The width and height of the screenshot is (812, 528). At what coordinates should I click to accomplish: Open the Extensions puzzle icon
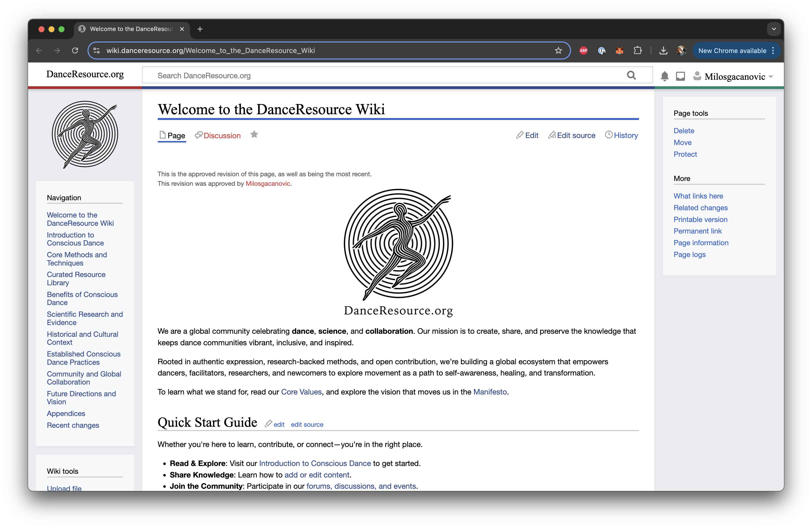coord(637,50)
